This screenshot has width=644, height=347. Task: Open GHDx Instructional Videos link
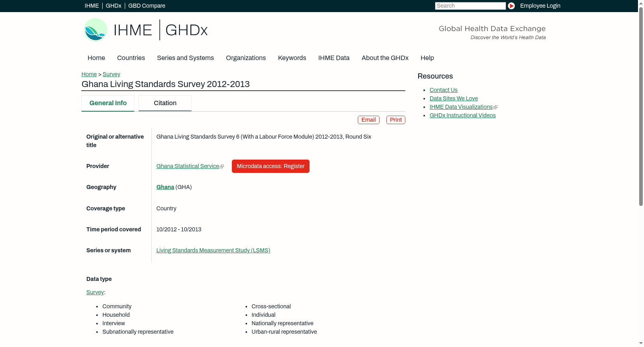(462, 115)
